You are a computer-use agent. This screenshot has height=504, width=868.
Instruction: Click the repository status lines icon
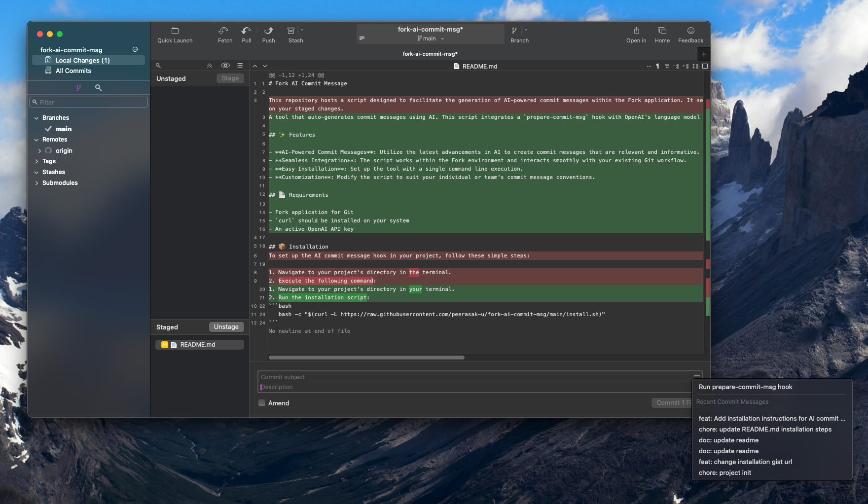point(362,38)
